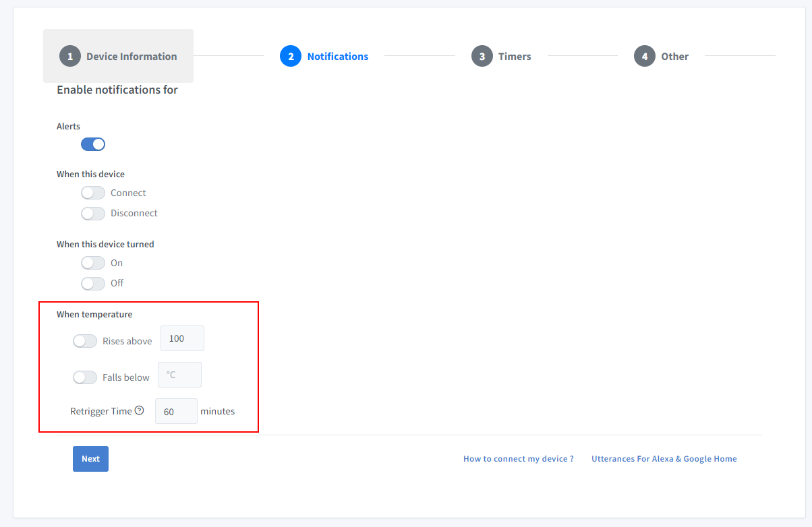Click the step 3 Timers circle icon

point(482,57)
